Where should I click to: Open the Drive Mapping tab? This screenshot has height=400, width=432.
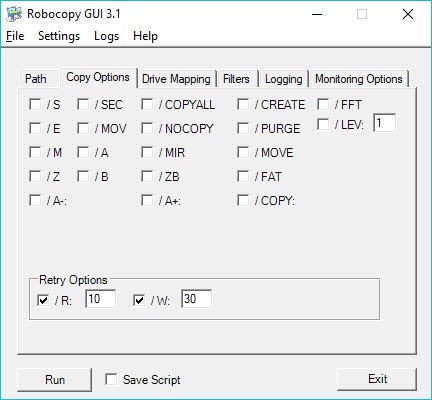(x=176, y=79)
